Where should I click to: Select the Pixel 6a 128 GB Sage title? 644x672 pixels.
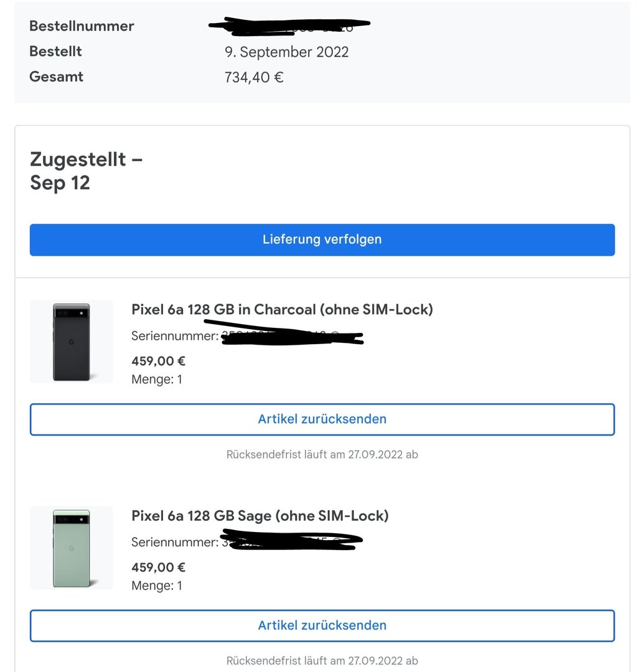pos(259,516)
